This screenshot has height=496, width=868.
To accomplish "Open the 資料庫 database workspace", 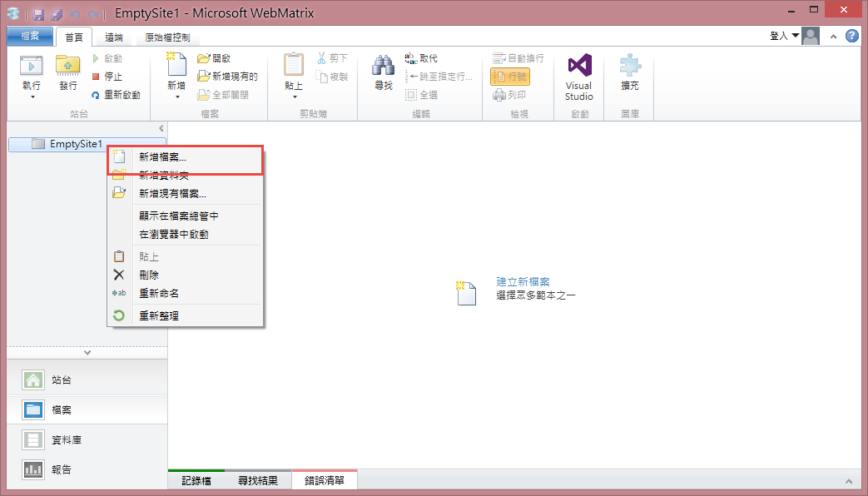I will (x=87, y=440).
